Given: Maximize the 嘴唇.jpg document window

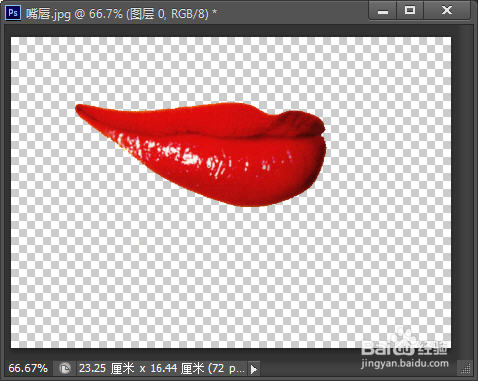Looking at the screenshot, I should (410, 11).
